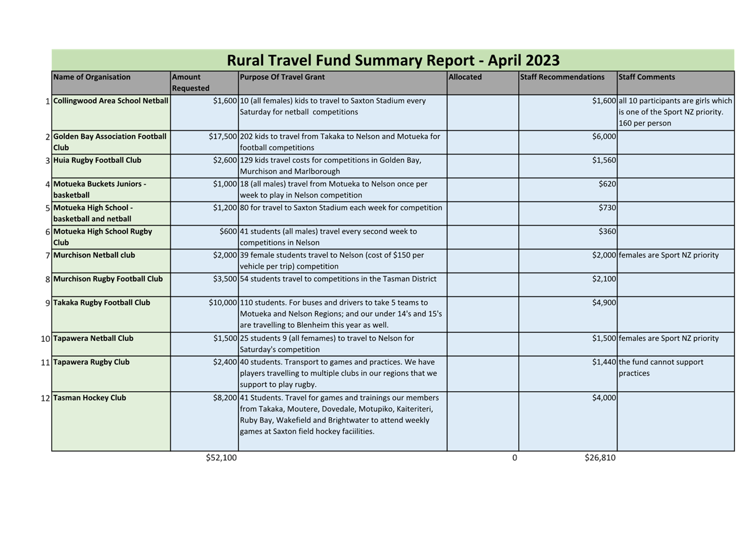Select the 'Name of Organisation' column header
Screen dimensions: 756x535
(111, 83)
